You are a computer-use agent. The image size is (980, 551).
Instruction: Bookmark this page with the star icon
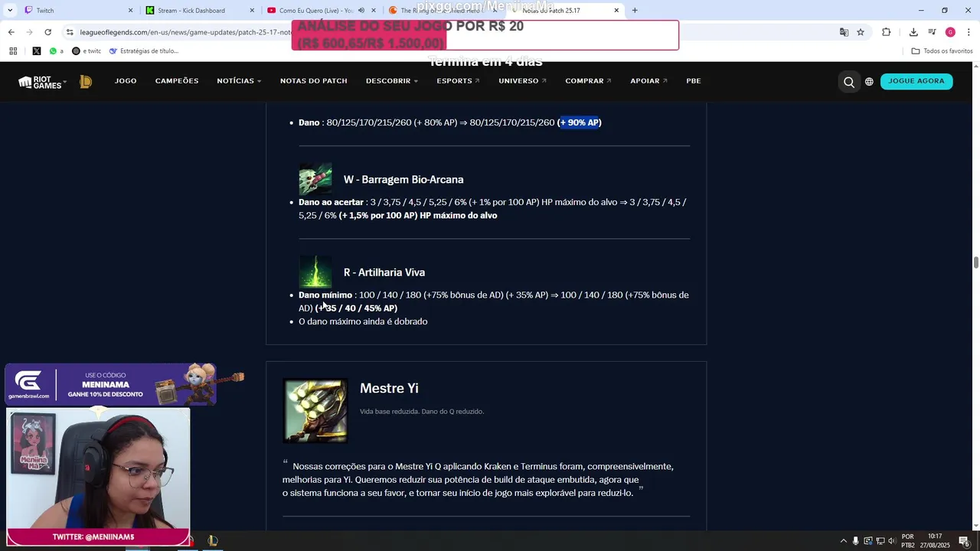[x=861, y=32]
